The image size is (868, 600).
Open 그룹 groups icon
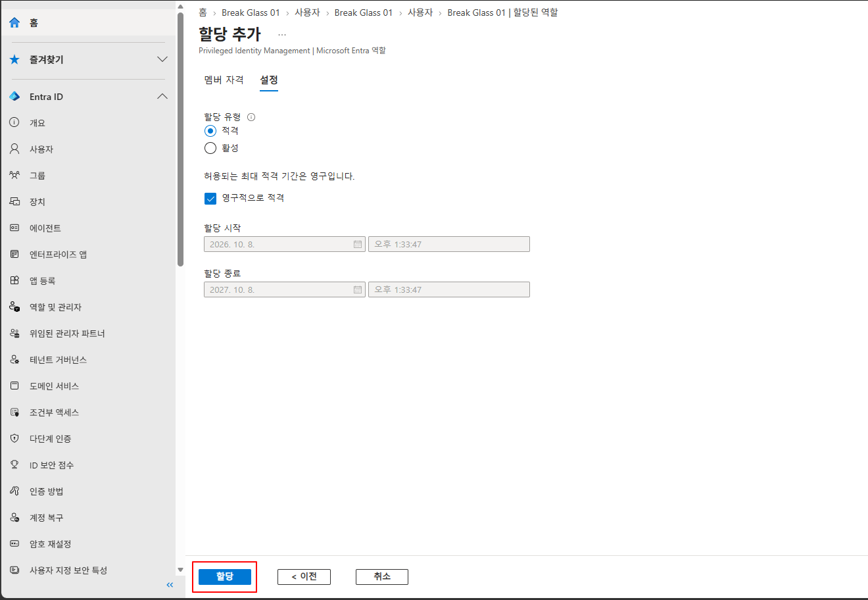pyautogui.click(x=14, y=175)
